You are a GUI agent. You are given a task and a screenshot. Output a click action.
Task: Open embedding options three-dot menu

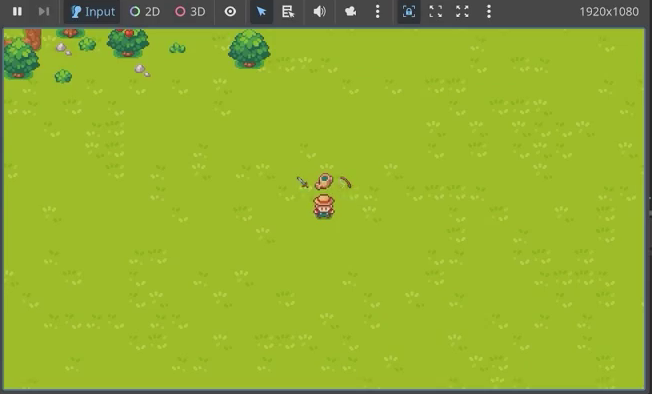point(489,12)
